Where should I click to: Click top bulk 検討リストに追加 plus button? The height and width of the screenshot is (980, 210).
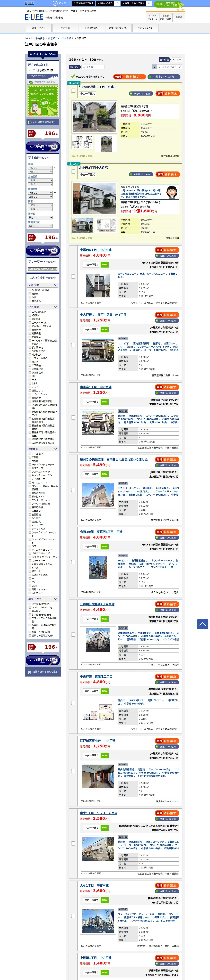164,76
